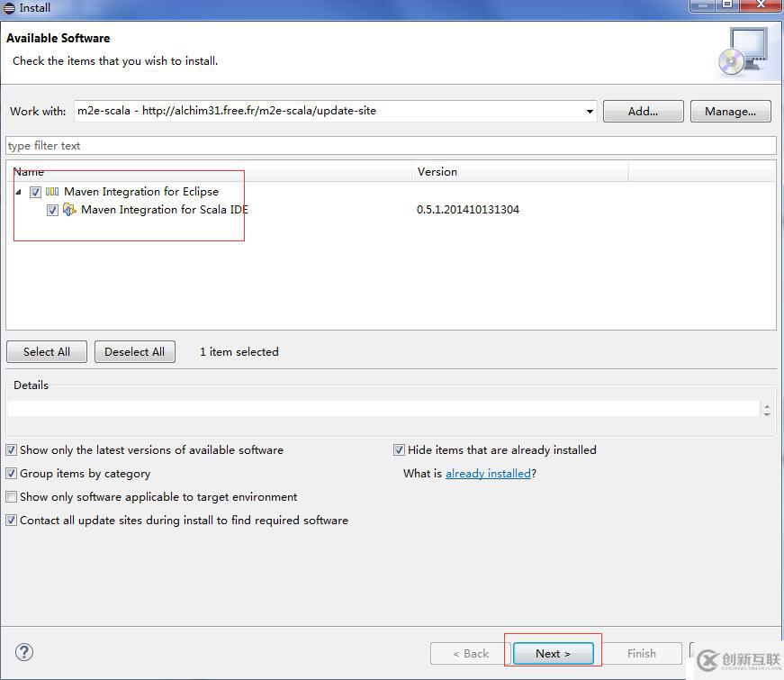The width and height of the screenshot is (784, 680).
Task: Click the Eclipse icon in the Install title bar
Action: [x=9, y=8]
